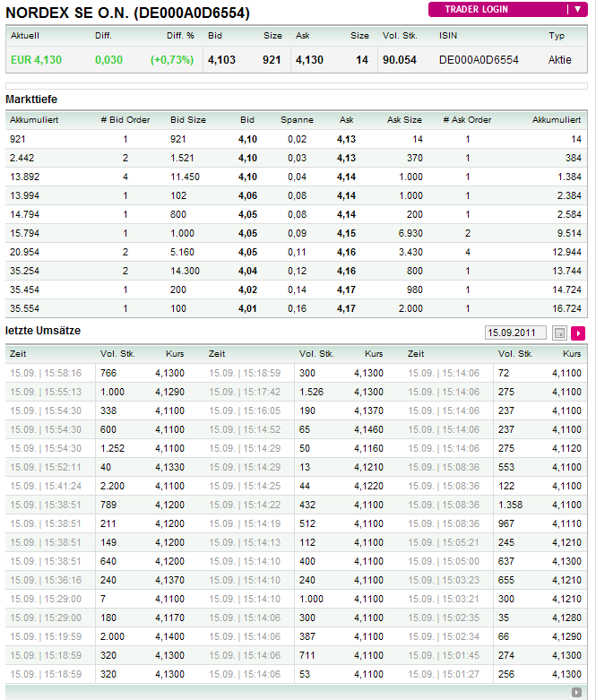Screen dimensions: 596x700
Task: Click the NORDEX SE O.N. title
Action: 128,13
